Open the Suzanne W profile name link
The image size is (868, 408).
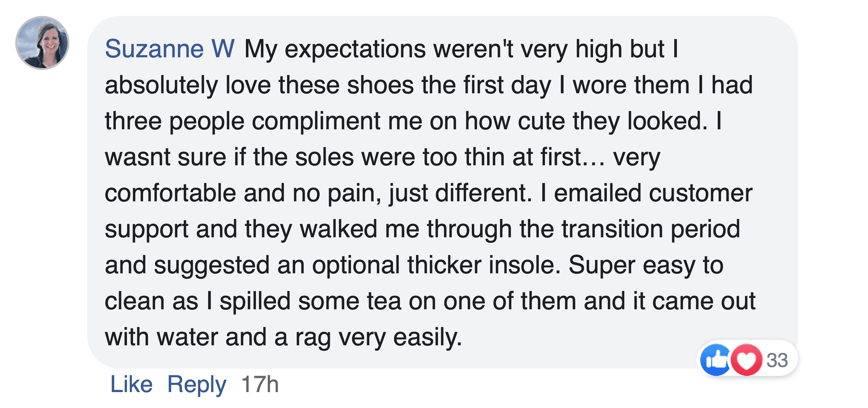pos(169,49)
